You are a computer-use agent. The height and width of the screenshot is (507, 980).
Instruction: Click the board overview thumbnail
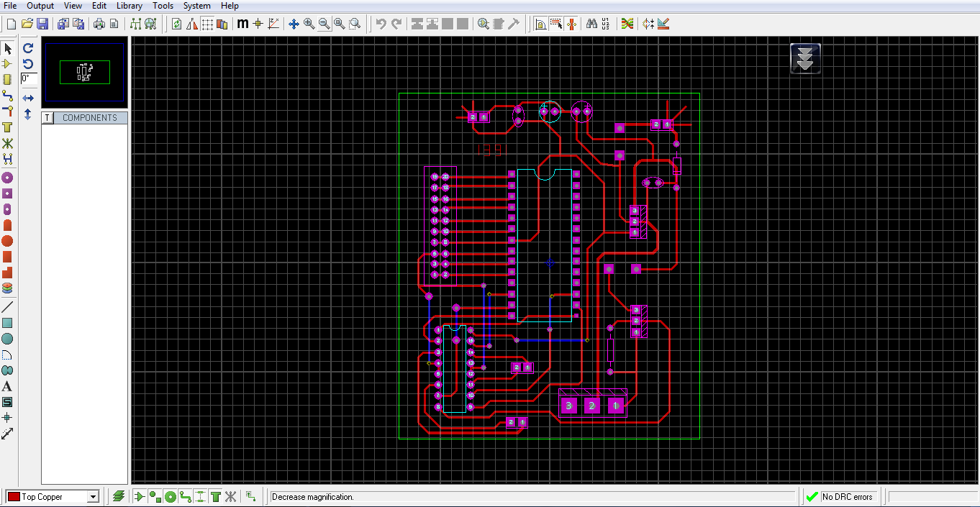pos(85,73)
